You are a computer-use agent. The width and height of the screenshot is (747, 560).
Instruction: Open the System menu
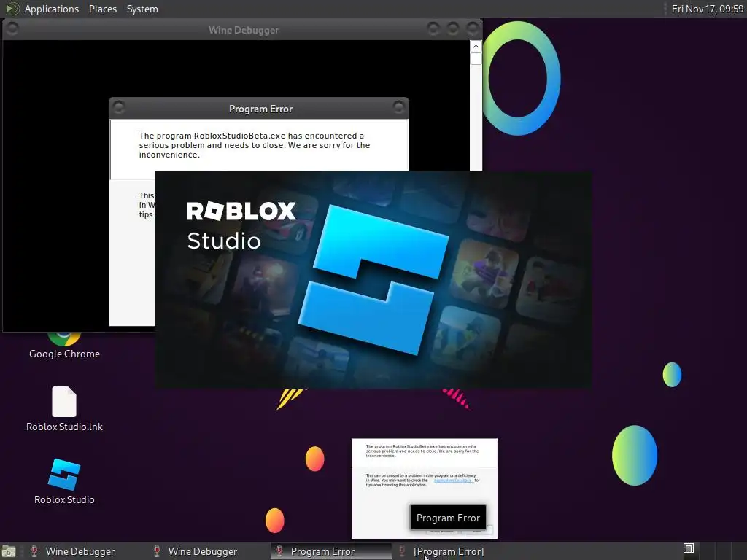pyautogui.click(x=142, y=9)
